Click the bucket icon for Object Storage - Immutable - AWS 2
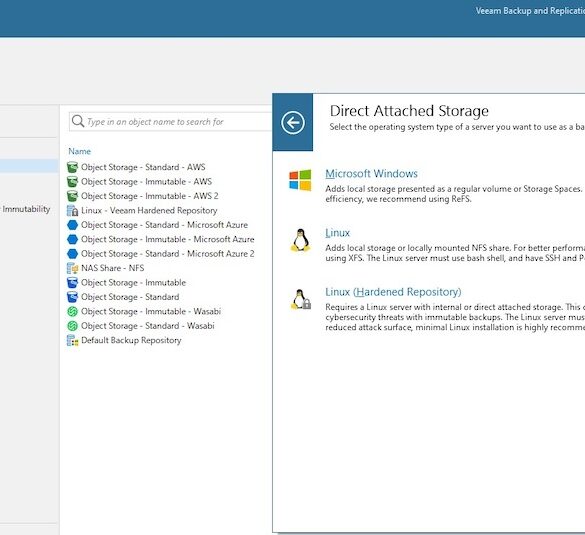This screenshot has height=535, width=585. click(72, 196)
